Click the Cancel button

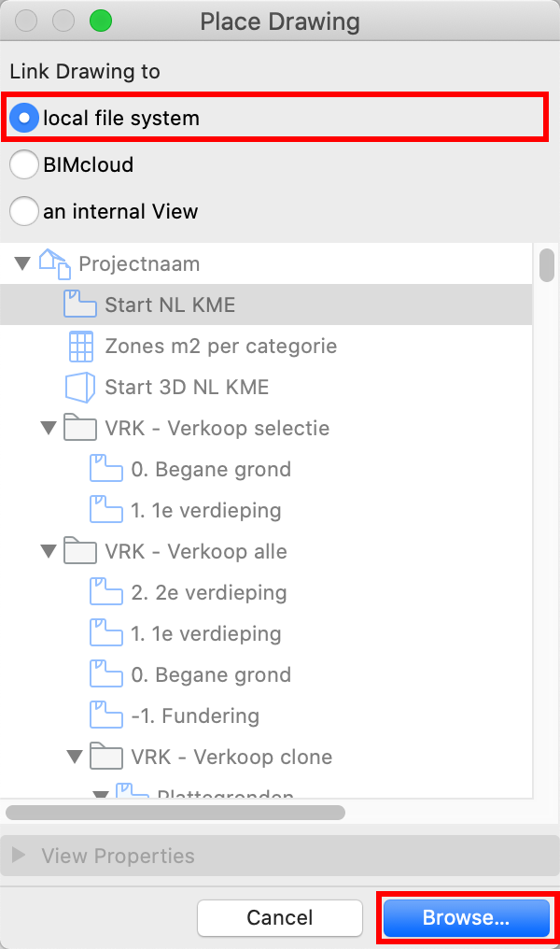coord(280,917)
